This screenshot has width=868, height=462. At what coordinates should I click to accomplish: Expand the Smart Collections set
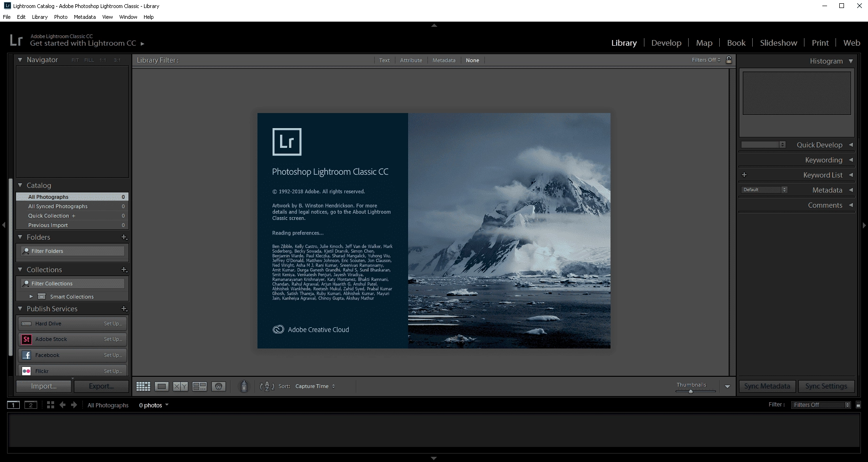tap(31, 297)
